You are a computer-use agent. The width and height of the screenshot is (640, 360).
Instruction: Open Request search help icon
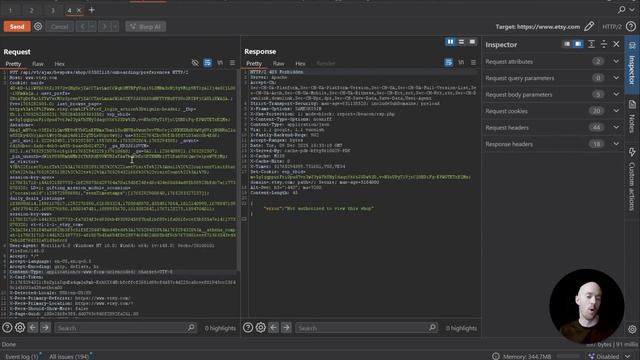[x=7, y=327]
